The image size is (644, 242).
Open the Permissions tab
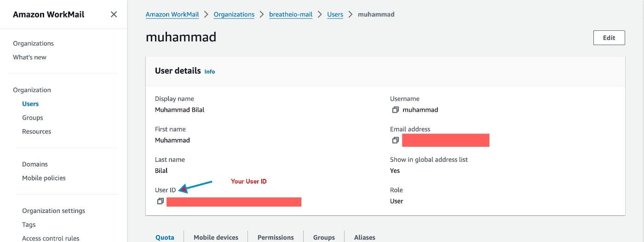276,237
